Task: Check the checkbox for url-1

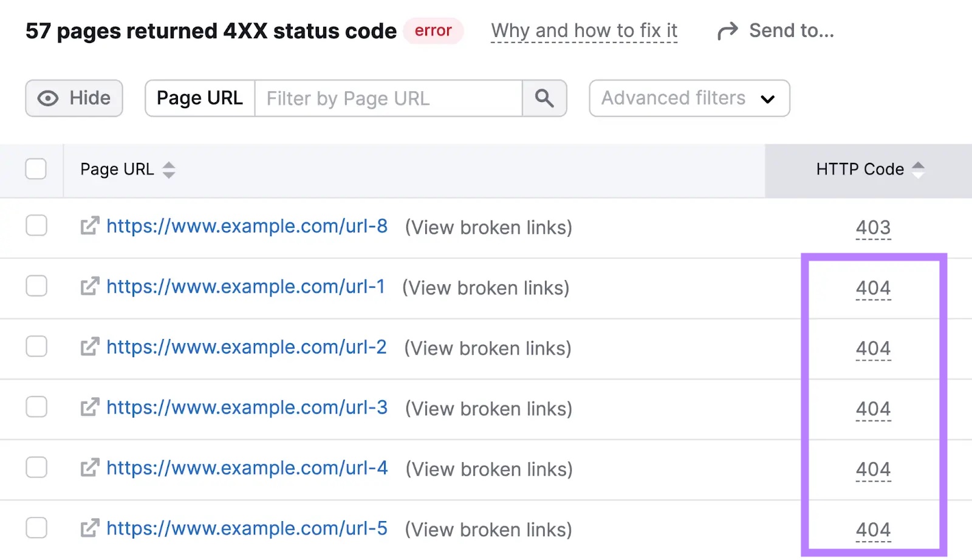Action: click(36, 286)
